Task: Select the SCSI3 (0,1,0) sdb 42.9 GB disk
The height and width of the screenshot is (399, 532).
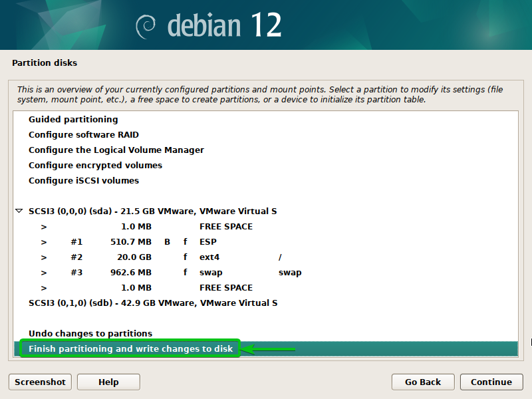Action: tap(153, 303)
